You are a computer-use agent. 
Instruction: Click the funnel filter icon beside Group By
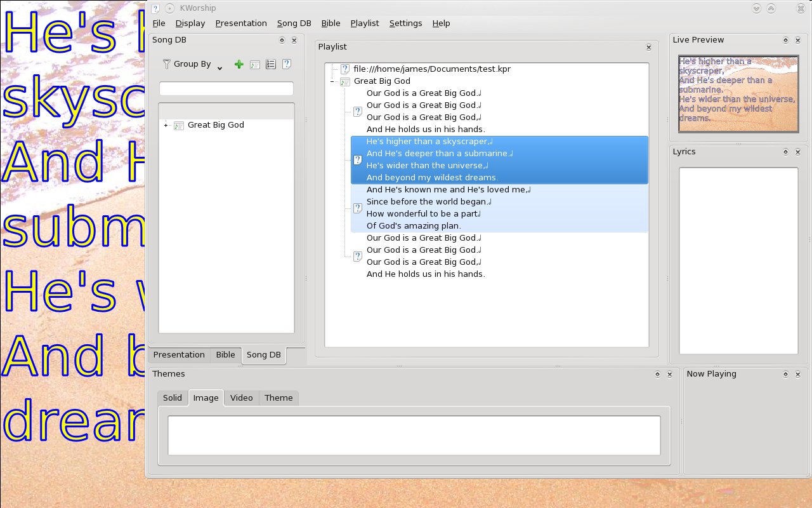point(167,64)
